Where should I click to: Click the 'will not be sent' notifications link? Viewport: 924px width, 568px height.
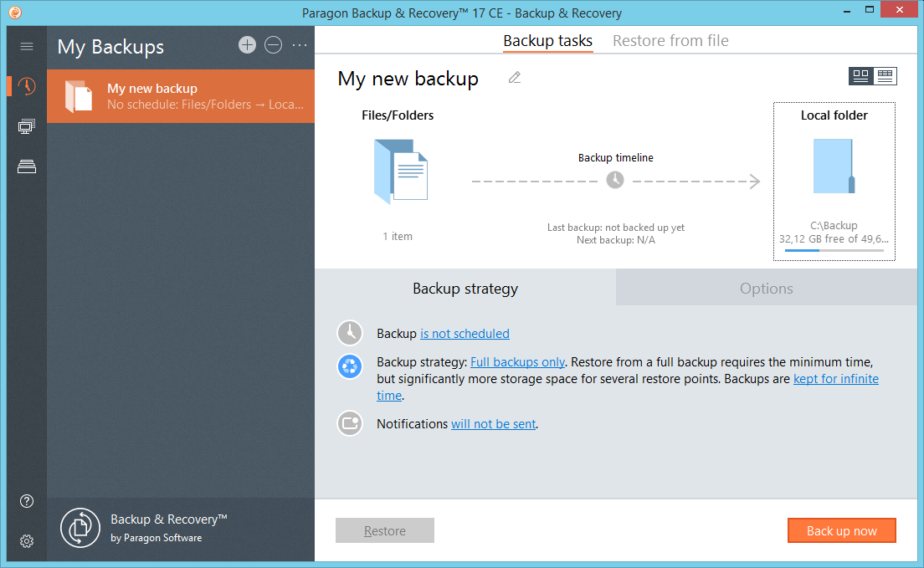(x=493, y=424)
